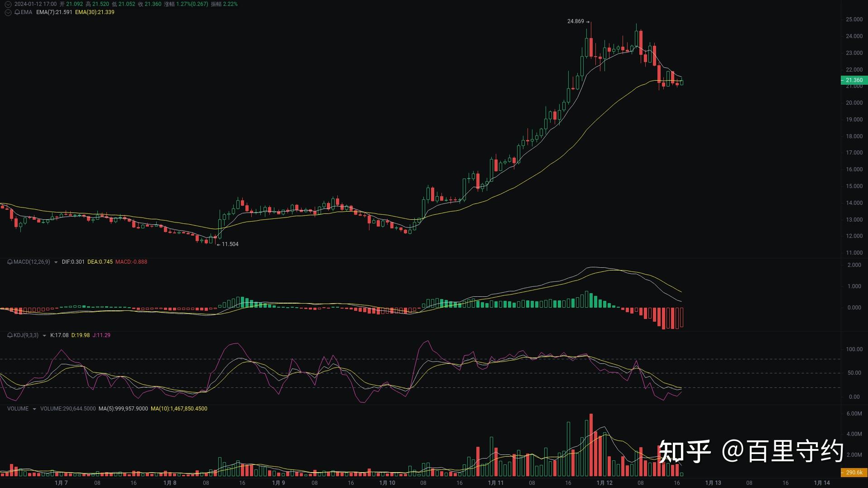
Task: Click the 涨幅 1.27%(0.267) change readout
Action: pos(186,4)
